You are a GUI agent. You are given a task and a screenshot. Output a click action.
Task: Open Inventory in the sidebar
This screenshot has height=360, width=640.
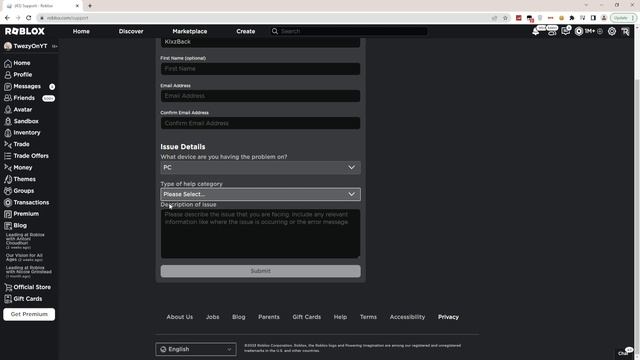pyautogui.click(x=22, y=133)
